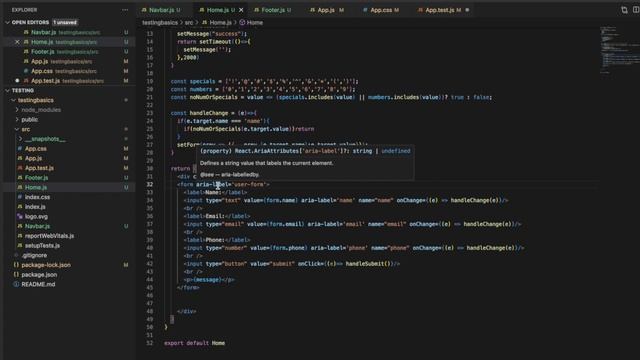Close the Home.js editor tab

click(241, 10)
